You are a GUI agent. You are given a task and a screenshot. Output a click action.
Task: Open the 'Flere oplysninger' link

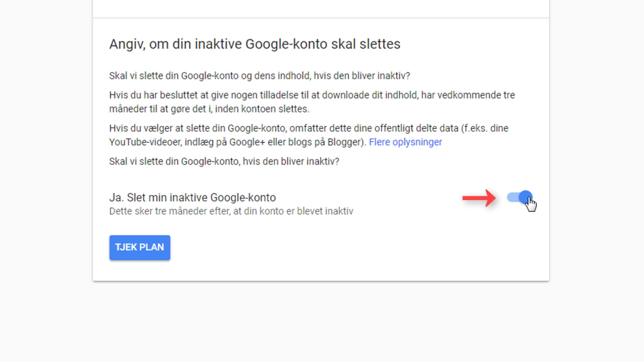click(406, 142)
